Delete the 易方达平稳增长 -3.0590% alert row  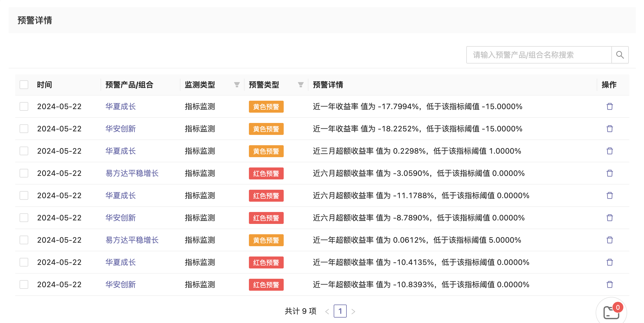coord(609,173)
